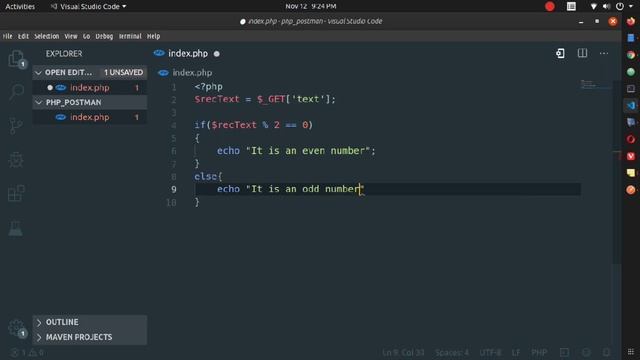This screenshot has height=360, width=640.
Task: Click Ln 9, Col 33 in status bar
Action: pos(403,352)
